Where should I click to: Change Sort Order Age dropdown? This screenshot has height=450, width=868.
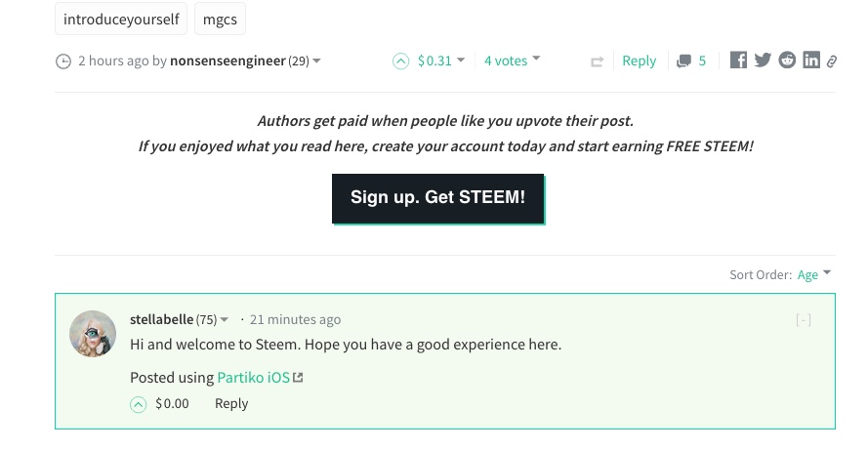[813, 274]
